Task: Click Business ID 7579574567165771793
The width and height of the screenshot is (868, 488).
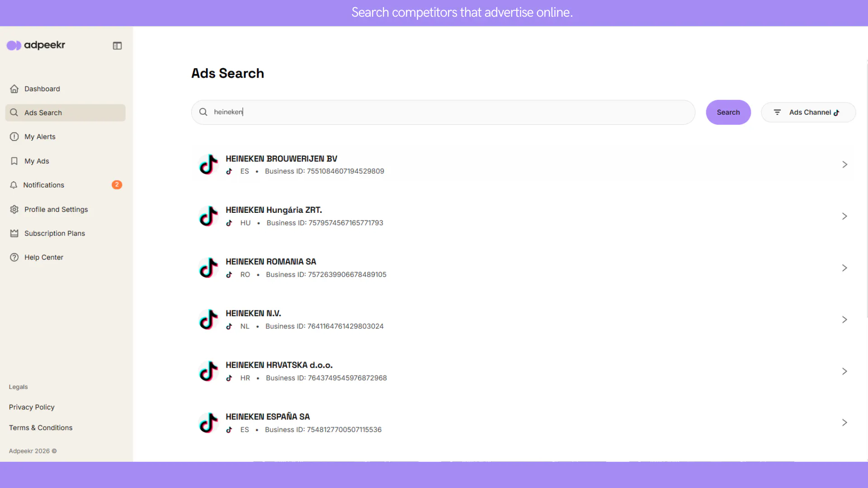Action: pos(325,223)
